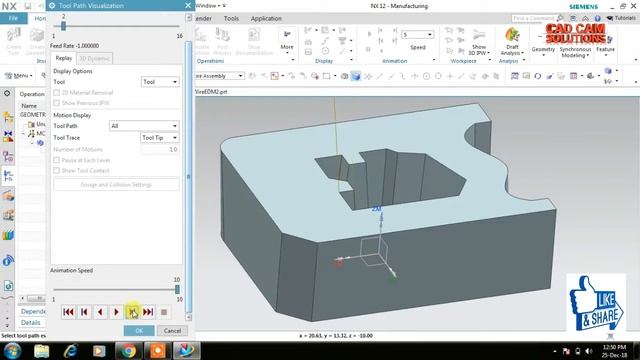The width and height of the screenshot is (640, 360).
Task: Click the Help question mark icon
Action: [598, 18]
